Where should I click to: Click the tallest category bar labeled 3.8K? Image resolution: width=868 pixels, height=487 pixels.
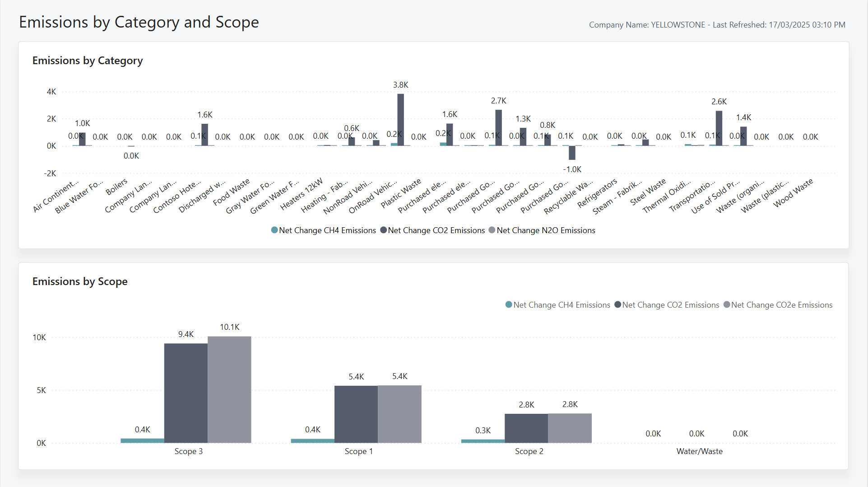pyautogui.click(x=400, y=120)
